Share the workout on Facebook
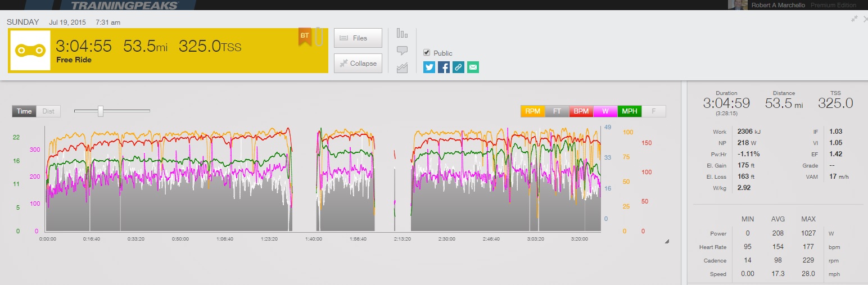The height and width of the screenshot is (285, 868). tap(444, 67)
